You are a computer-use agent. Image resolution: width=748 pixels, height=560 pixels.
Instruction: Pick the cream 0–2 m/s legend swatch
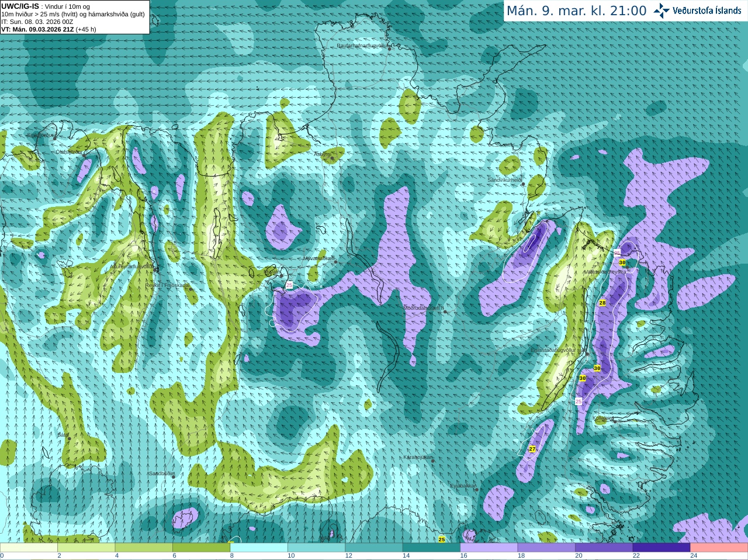[29, 548]
